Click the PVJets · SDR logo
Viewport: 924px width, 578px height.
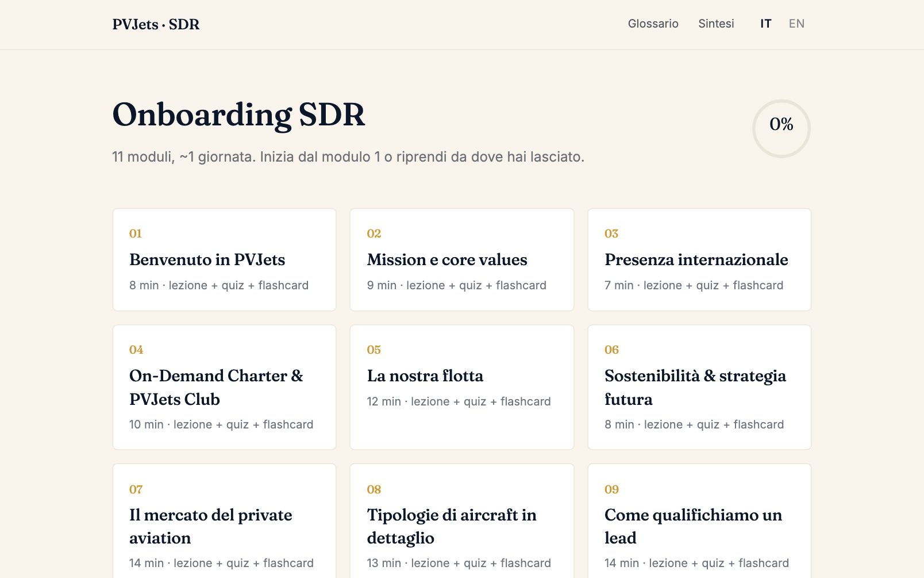click(x=156, y=24)
